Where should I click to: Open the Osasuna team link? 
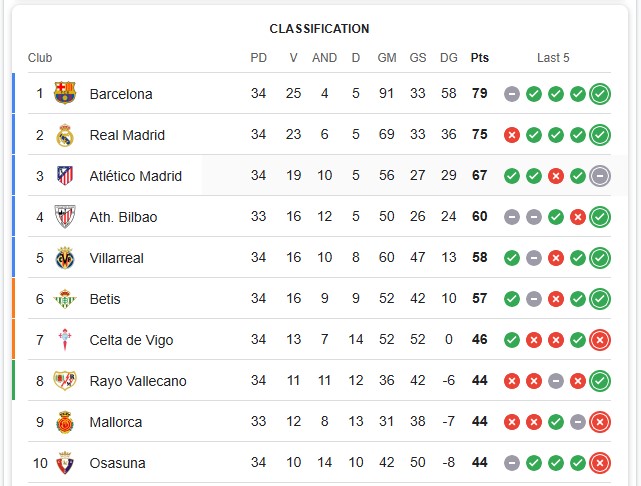pyautogui.click(x=117, y=463)
